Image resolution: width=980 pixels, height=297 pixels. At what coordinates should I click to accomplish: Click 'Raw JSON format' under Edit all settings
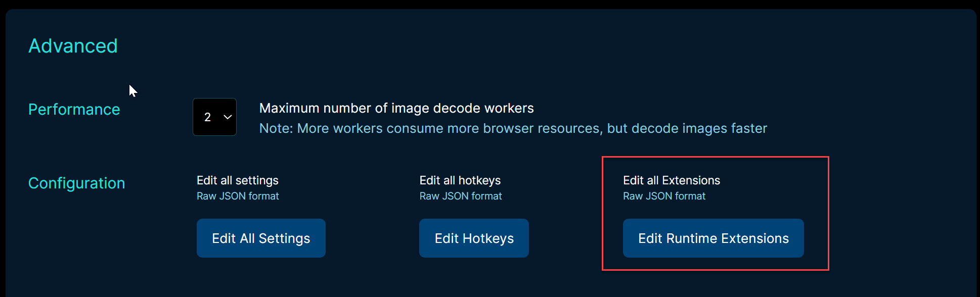238,196
